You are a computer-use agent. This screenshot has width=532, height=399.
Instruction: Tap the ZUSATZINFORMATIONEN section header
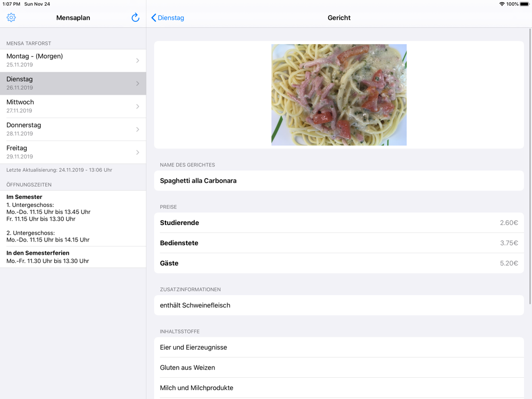pos(190,289)
